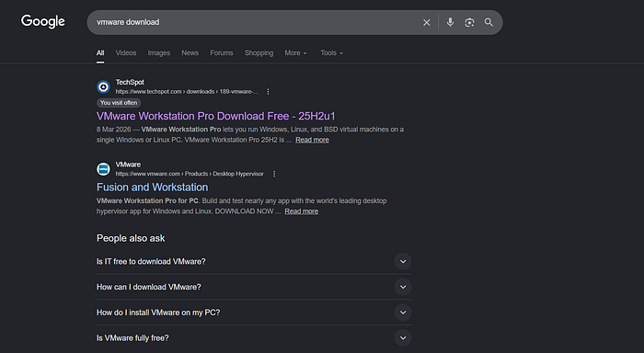Click the techspot.com URL breadcrumb
This screenshot has height=353, width=644.
pos(187,92)
